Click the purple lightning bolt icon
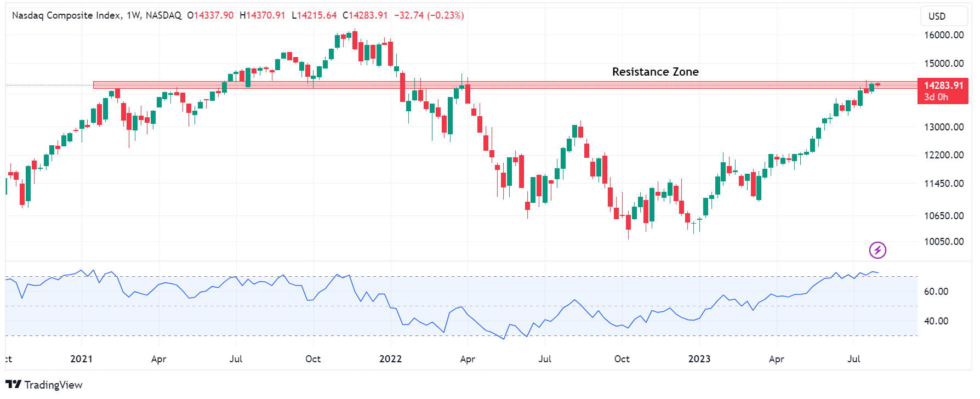The height and width of the screenshot is (399, 980). pyautogui.click(x=878, y=250)
